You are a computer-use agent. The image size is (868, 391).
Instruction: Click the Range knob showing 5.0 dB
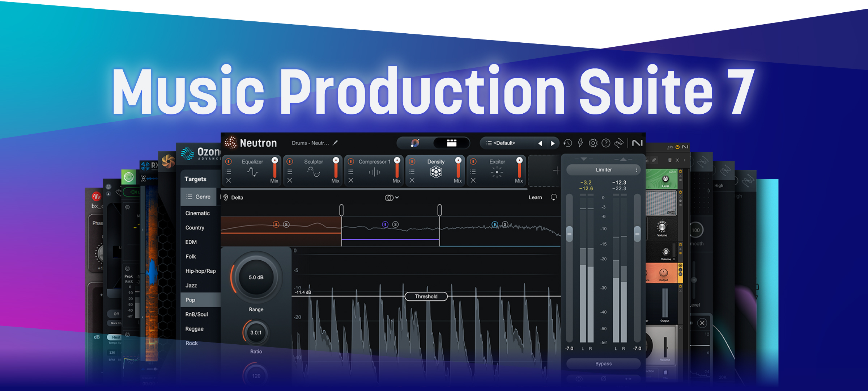256,277
